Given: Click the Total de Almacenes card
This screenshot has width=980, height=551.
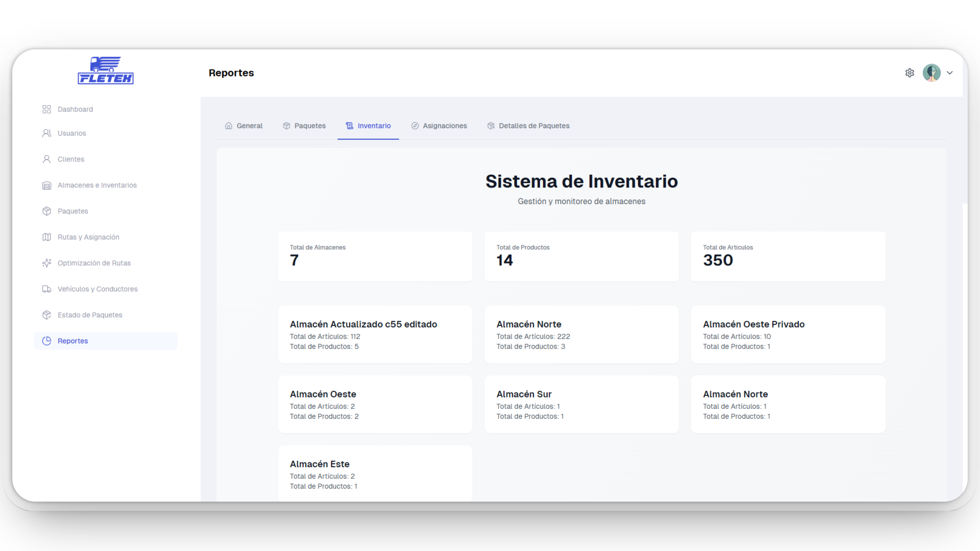Looking at the screenshot, I should [x=375, y=257].
